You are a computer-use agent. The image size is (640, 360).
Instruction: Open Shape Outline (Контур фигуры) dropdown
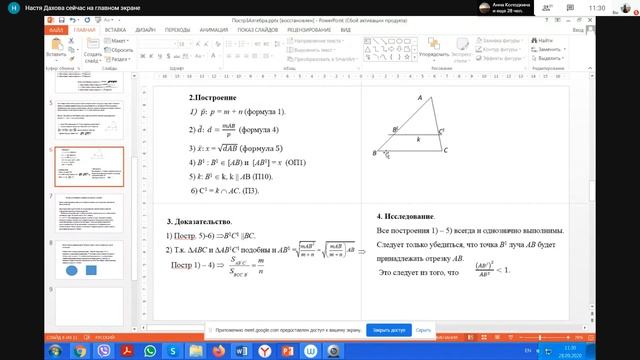[x=498, y=49]
